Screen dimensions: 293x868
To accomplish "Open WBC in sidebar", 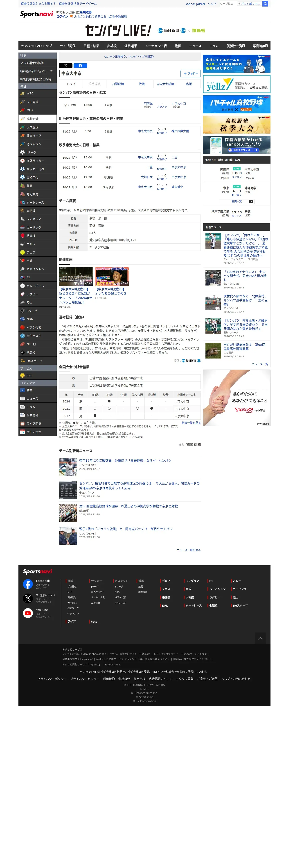I will click(37, 94).
